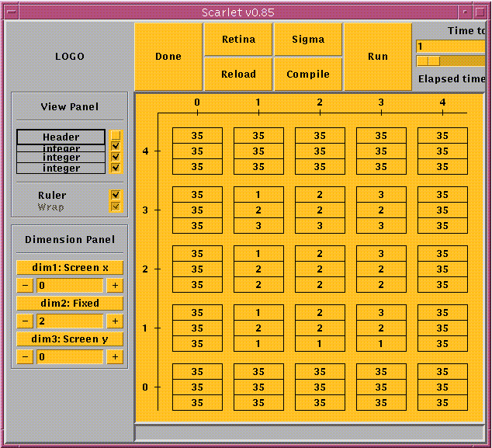The image size is (492, 448).
Task: Decrease dim2 value with minus button
Action: 25,321
